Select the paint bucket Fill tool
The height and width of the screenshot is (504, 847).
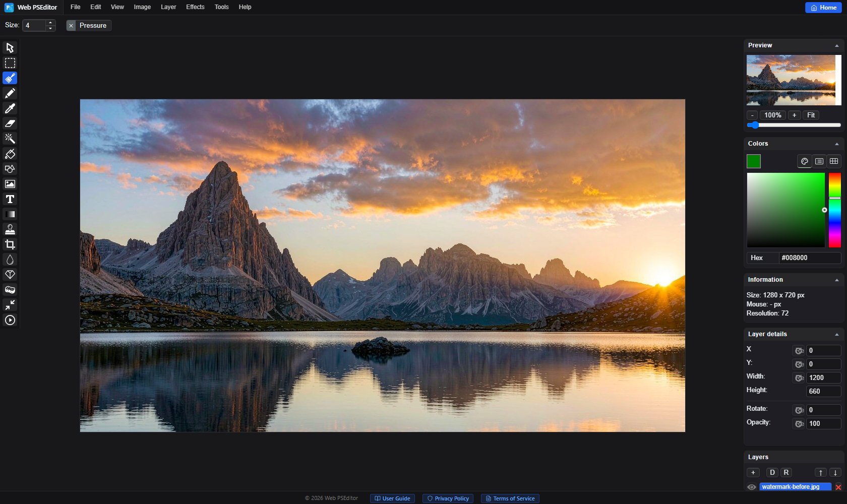(10, 154)
